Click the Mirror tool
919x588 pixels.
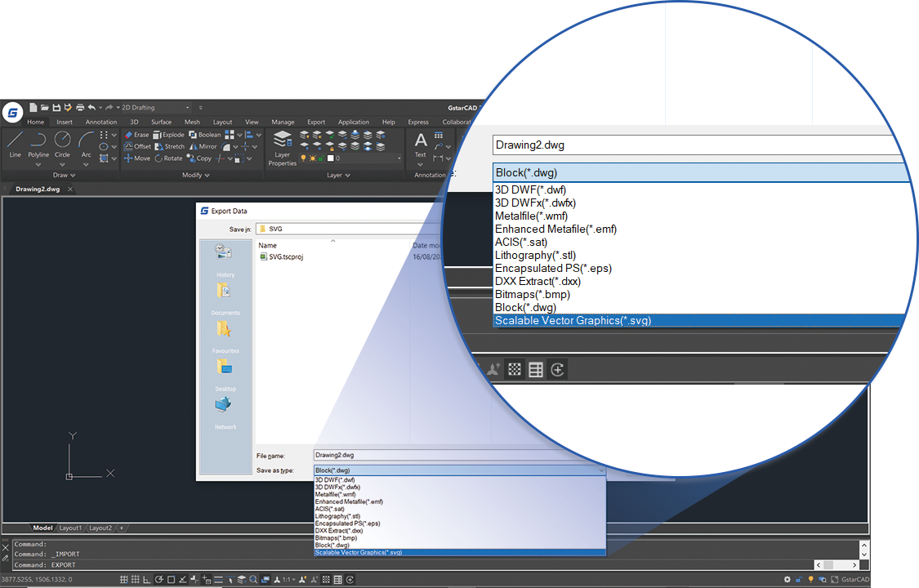(203, 146)
